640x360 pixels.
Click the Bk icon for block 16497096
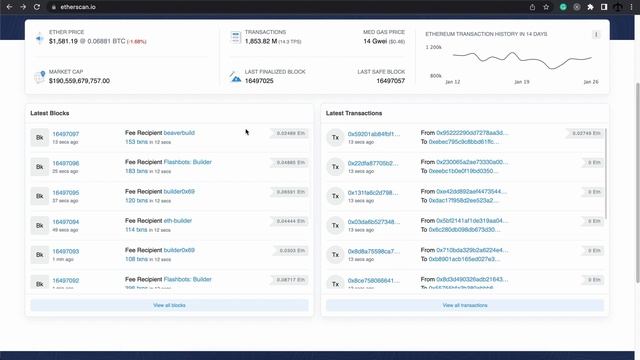tap(40, 167)
